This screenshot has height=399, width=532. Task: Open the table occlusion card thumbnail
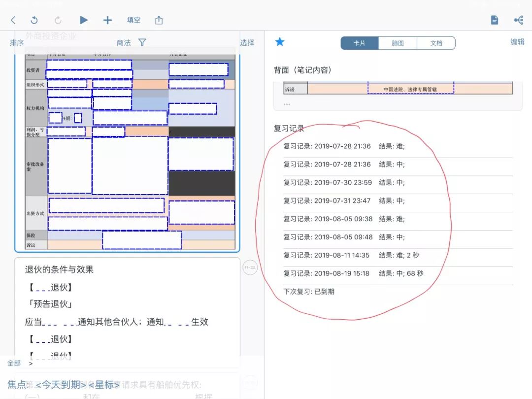127,152
